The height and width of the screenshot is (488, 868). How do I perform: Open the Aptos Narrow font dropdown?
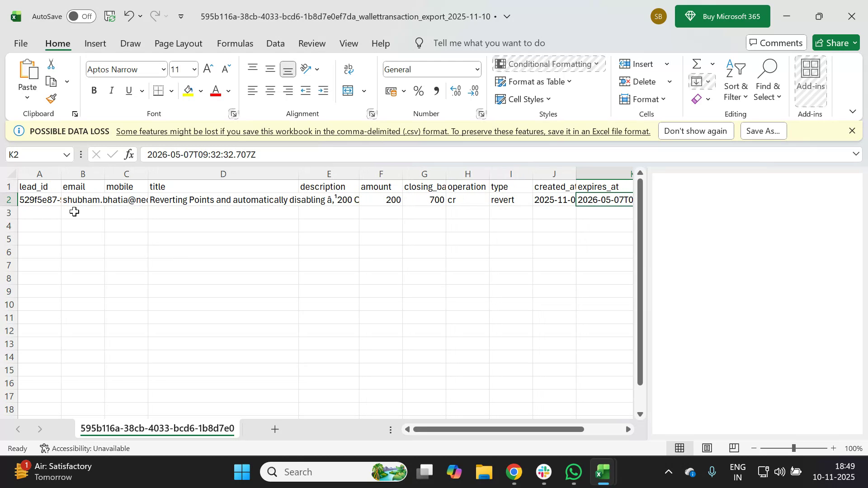[163, 69]
